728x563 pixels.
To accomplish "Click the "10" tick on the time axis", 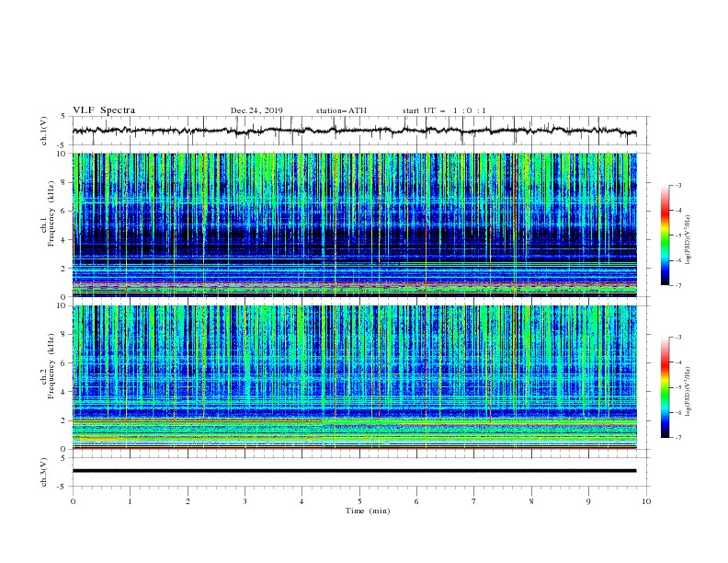I will (646, 501).
